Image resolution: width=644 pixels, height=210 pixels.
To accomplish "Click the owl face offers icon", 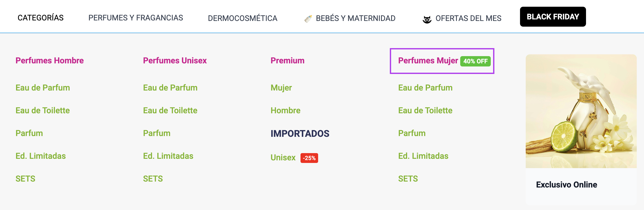I will (427, 19).
